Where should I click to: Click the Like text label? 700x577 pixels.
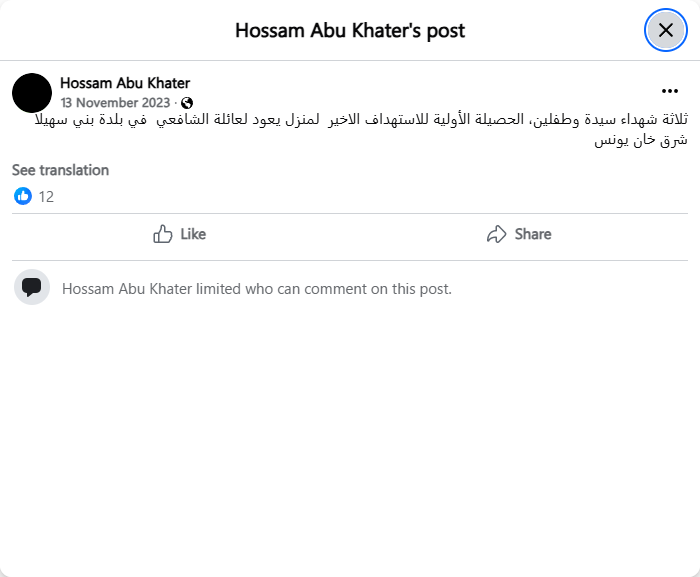click(193, 234)
